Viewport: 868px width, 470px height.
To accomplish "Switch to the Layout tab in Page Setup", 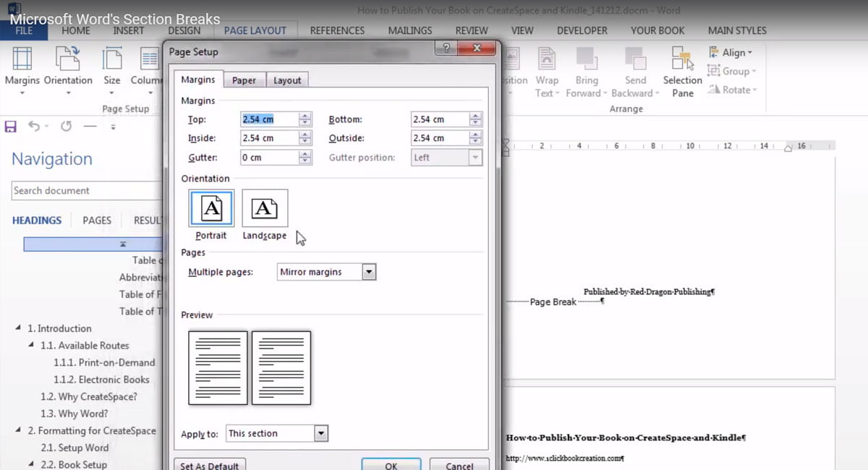I will [287, 80].
